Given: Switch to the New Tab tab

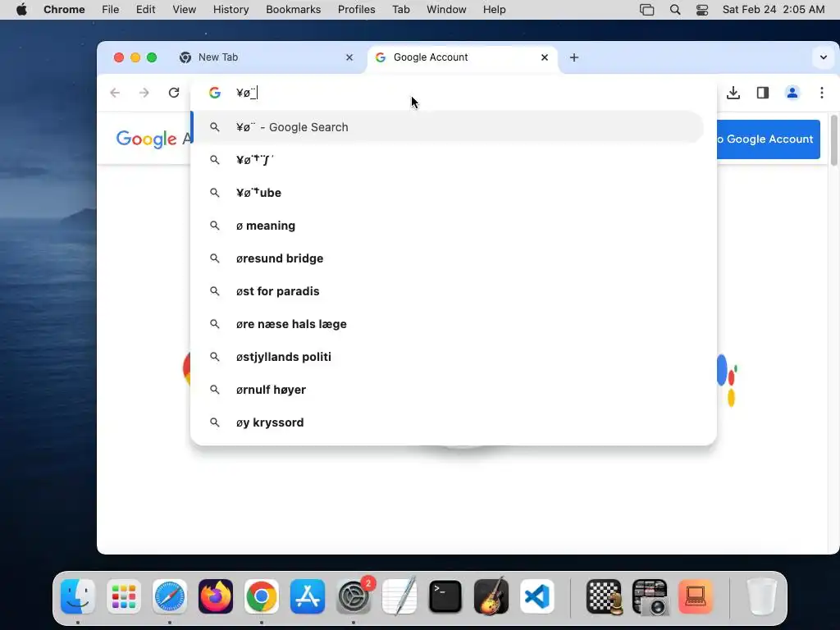Looking at the screenshot, I should point(268,57).
